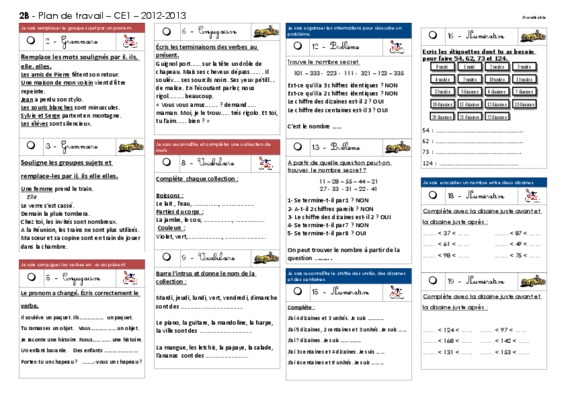The image size is (566, 400).
Task: Click the race car icon beside 9 - Vocabulaire
Action: tap(266, 257)
